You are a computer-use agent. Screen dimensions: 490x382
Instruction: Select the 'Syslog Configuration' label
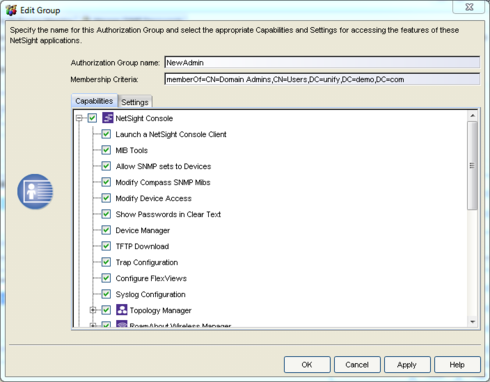(x=150, y=294)
